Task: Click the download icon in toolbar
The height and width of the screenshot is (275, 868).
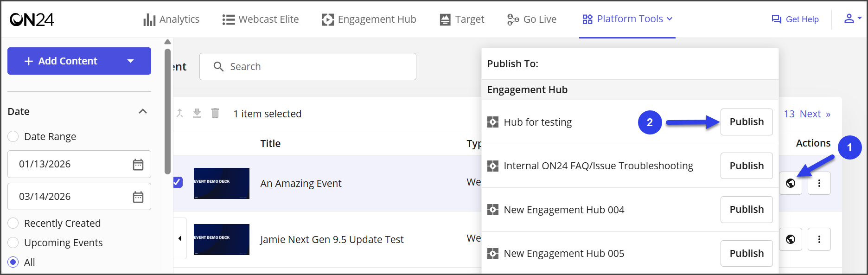Action: click(x=197, y=113)
